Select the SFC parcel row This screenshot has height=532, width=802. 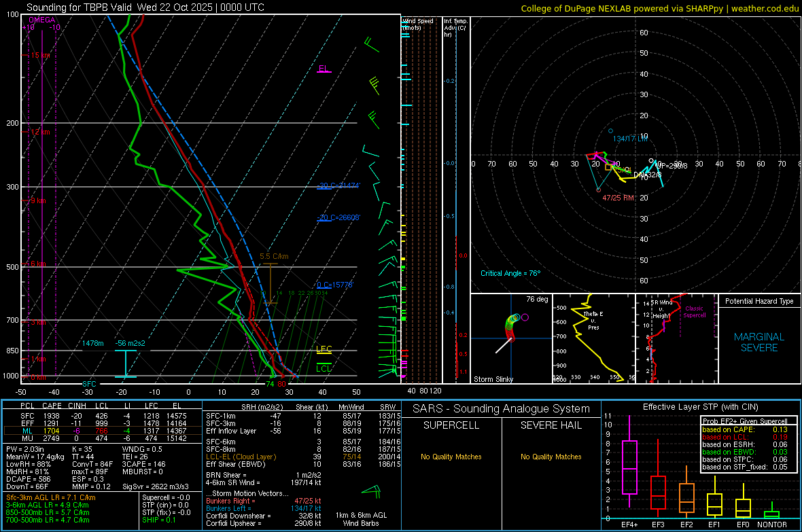pos(103,416)
